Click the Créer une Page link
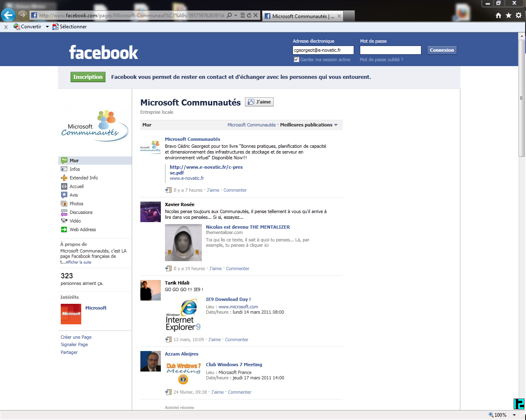The image size is (526, 420). 76,337
